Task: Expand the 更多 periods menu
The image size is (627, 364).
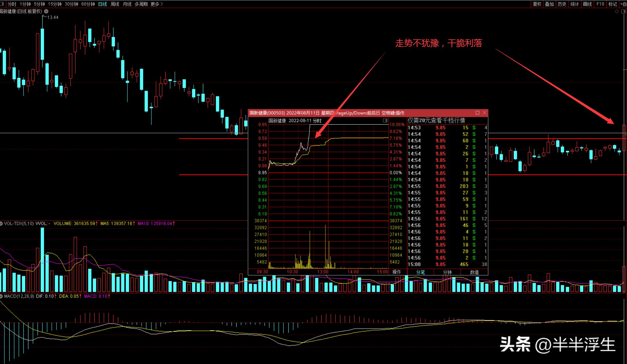Action: click(157, 4)
